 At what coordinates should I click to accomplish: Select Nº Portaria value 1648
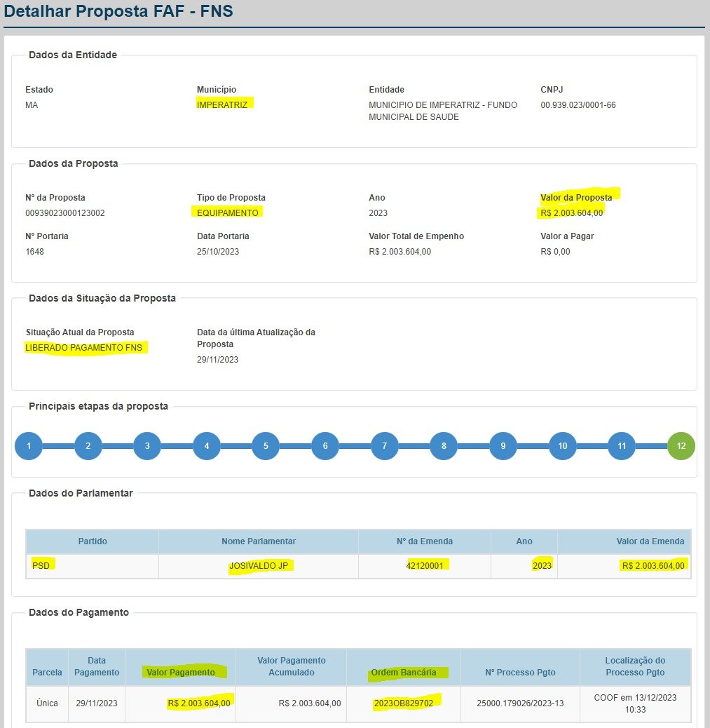34,252
